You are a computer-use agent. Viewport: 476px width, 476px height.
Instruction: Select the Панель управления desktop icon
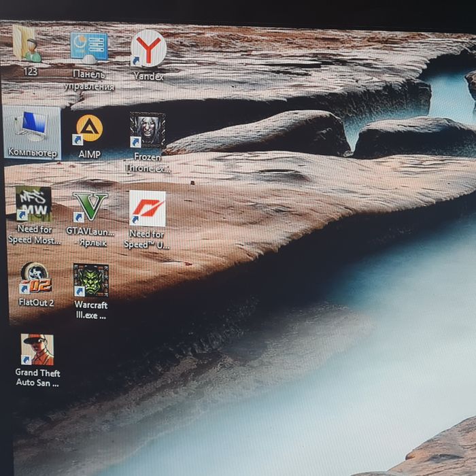coord(89,48)
